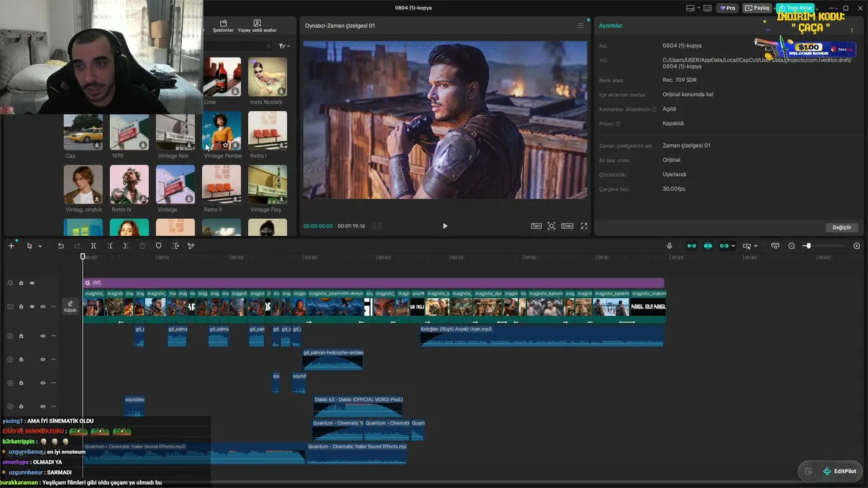Viewport: 868px width, 488px height.
Task: Open the magic-wand auto edit tool
Action: pos(191,246)
